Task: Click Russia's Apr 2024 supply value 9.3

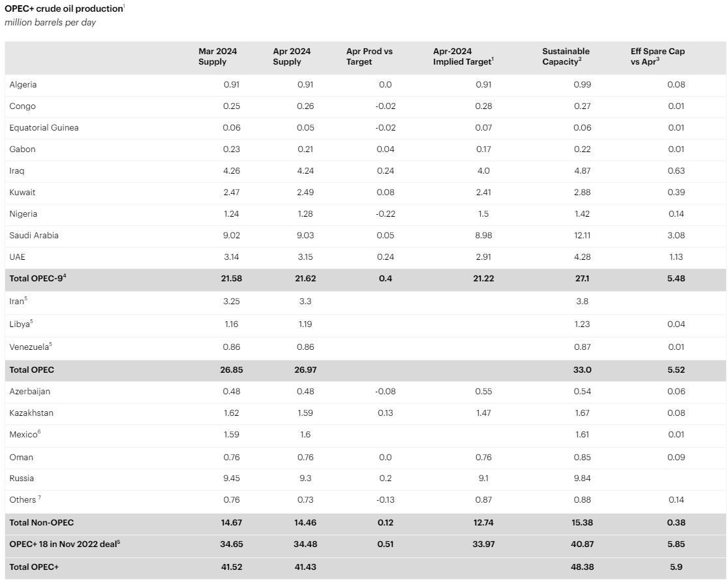Action: tap(305, 479)
